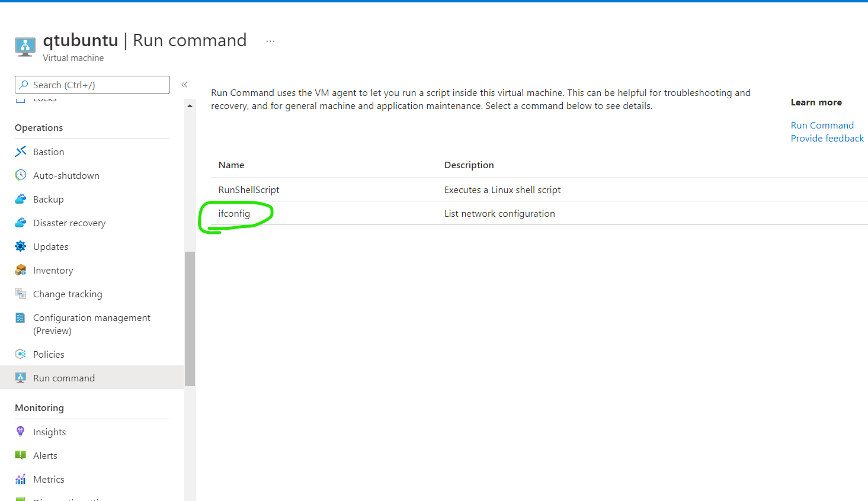Image resolution: width=868 pixels, height=501 pixels.
Task: Open Alerts under Monitoring
Action: click(45, 455)
